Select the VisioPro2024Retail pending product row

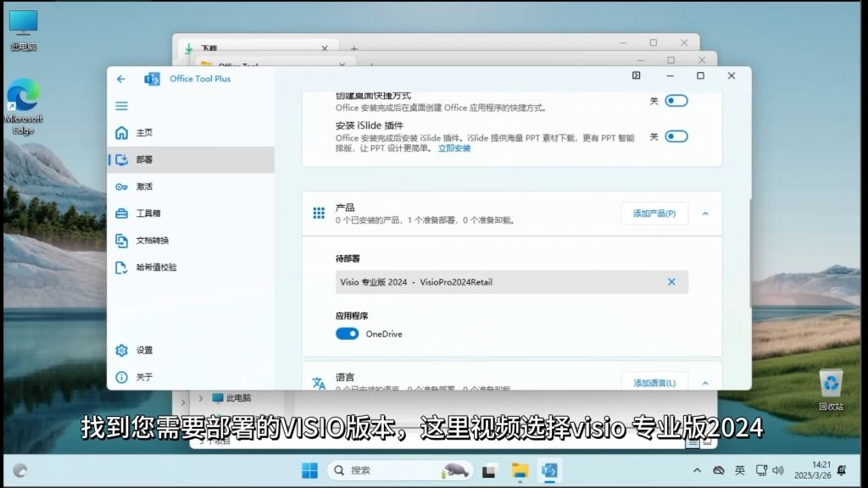pos(511,282)
